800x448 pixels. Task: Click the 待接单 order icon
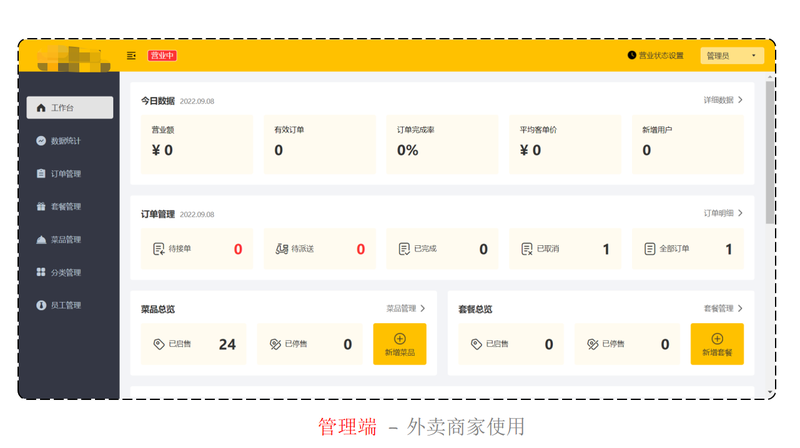159,249
